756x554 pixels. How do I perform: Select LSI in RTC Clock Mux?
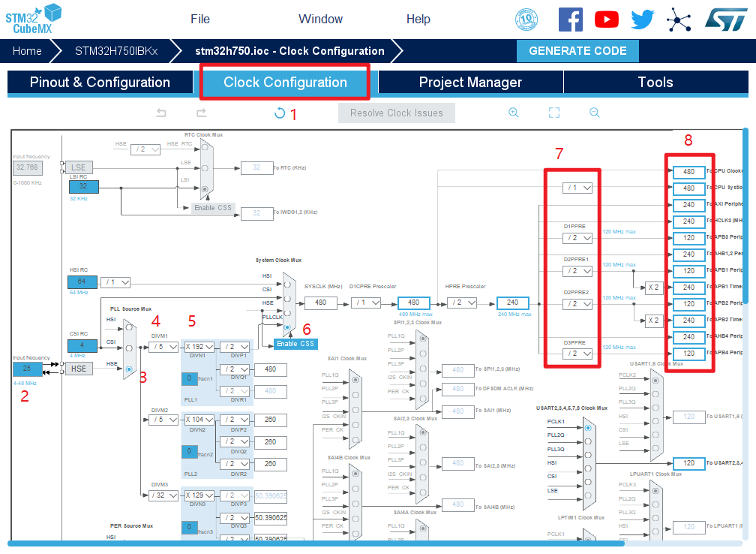pos(205,188)
